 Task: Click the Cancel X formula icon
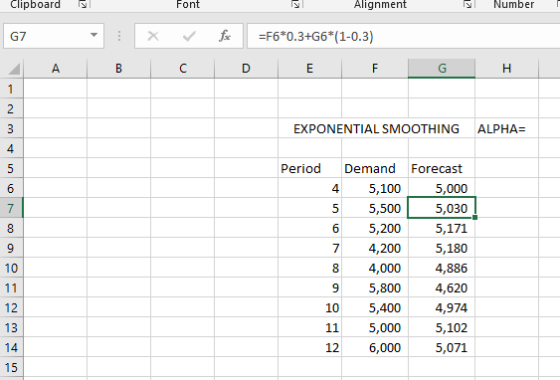pyautogui.click(x=153, y=36)
